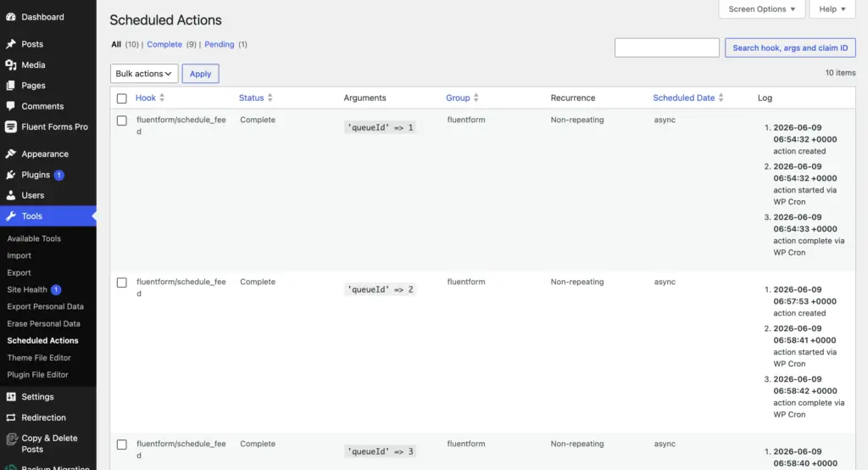Sort by Hook using sort arrows
This screenshot has height=470, width=868.
(162, 98)
